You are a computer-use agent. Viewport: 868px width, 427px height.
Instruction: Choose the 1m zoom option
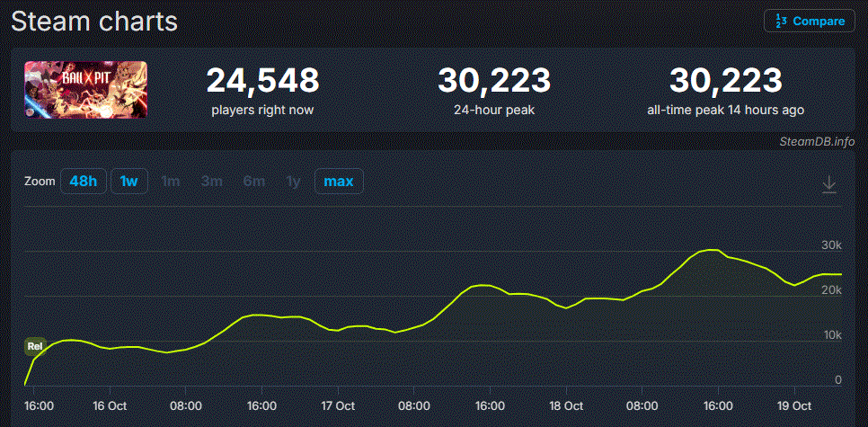[170, 182]
